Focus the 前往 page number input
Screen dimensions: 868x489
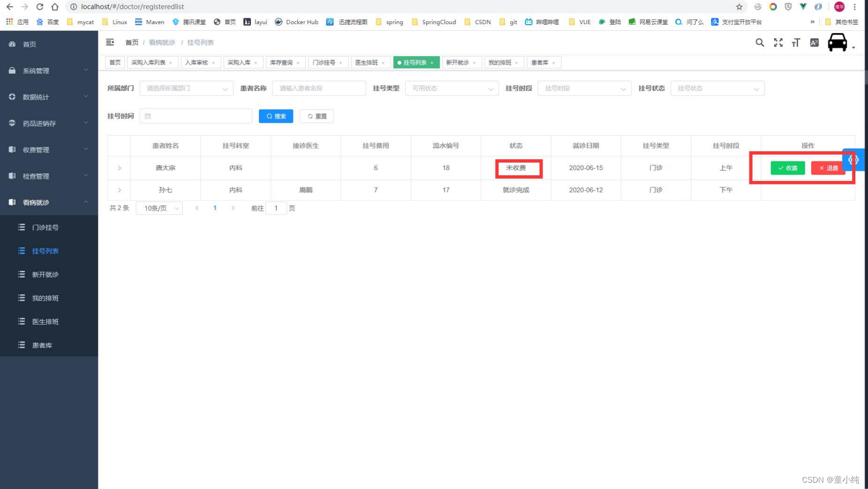[276, 208]
